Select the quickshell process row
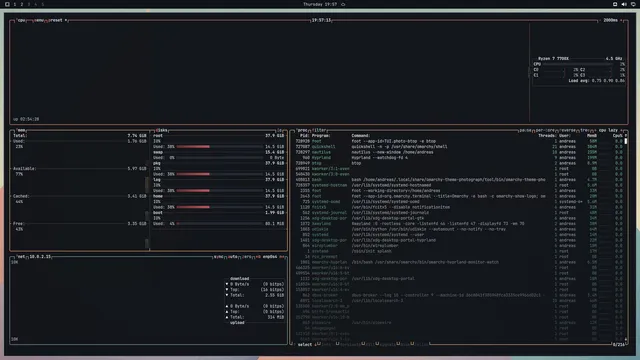The image size is (640, 360). [x=460, y=147]
